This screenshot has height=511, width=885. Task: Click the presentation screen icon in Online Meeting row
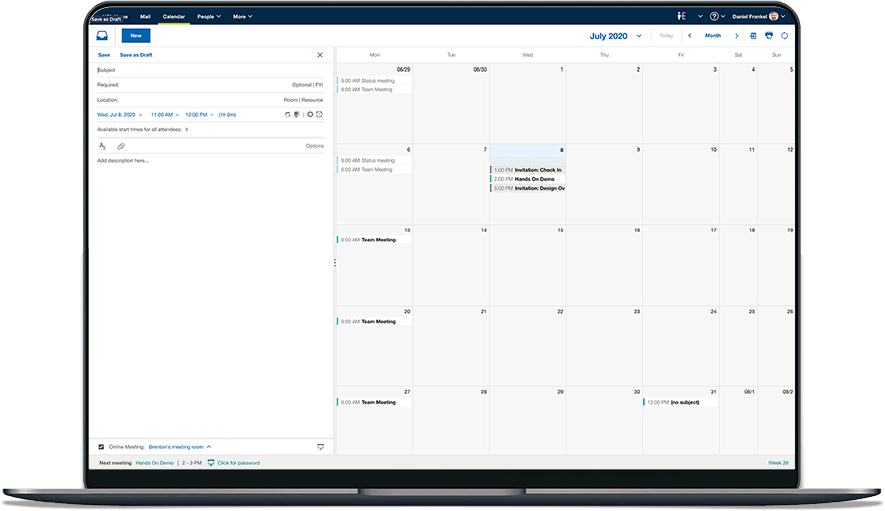pos(321,446)
